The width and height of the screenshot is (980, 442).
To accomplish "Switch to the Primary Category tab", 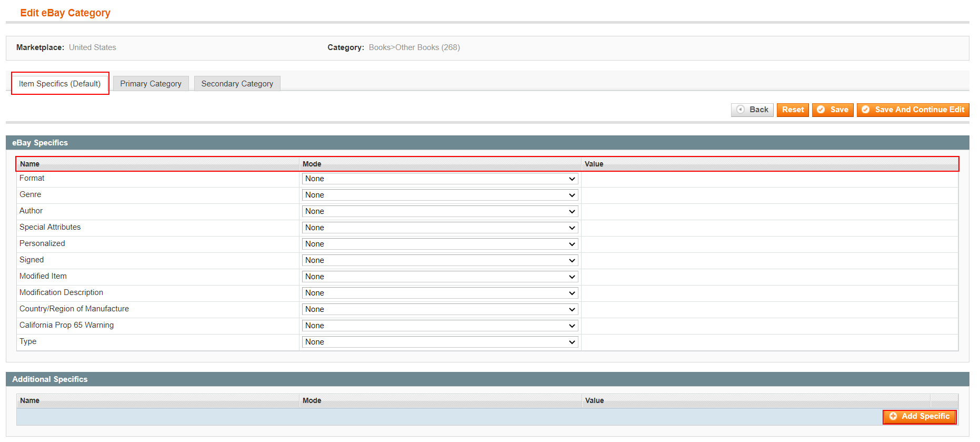I will [x=151, y=84].
